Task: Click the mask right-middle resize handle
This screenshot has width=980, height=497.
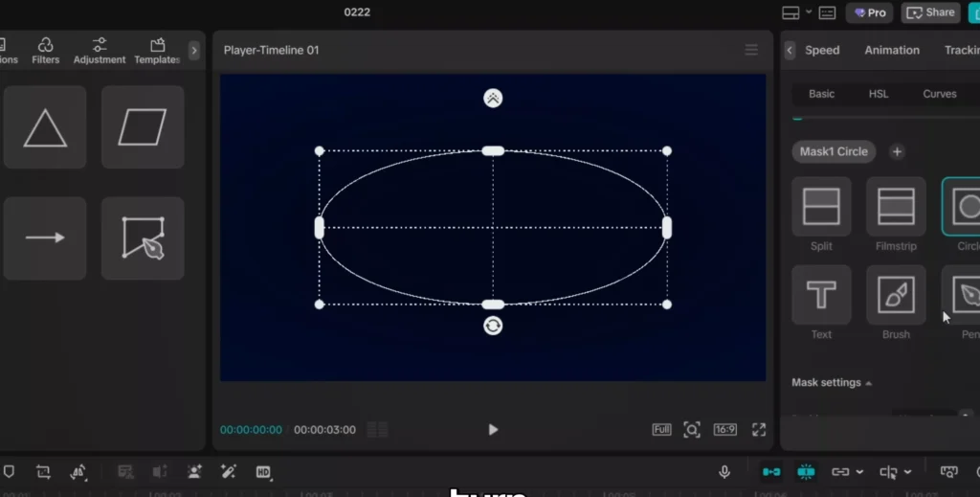Action: point(667,228)
